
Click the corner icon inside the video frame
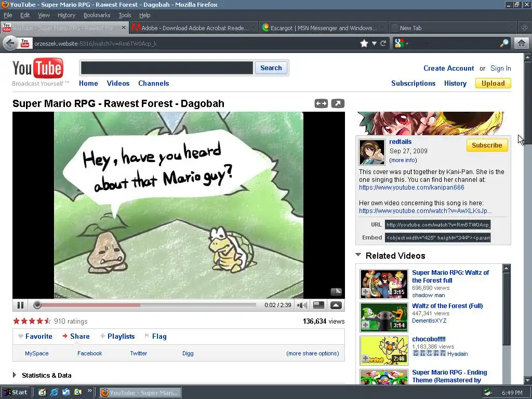pyautogui.click(x=336, y=292)
